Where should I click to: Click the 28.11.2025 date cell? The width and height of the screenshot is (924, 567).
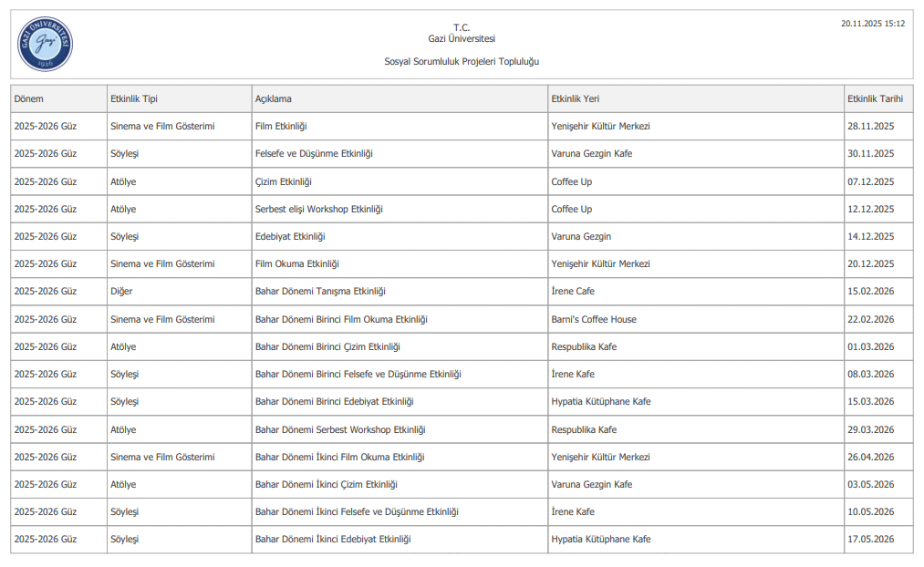(x=870, y=126)
